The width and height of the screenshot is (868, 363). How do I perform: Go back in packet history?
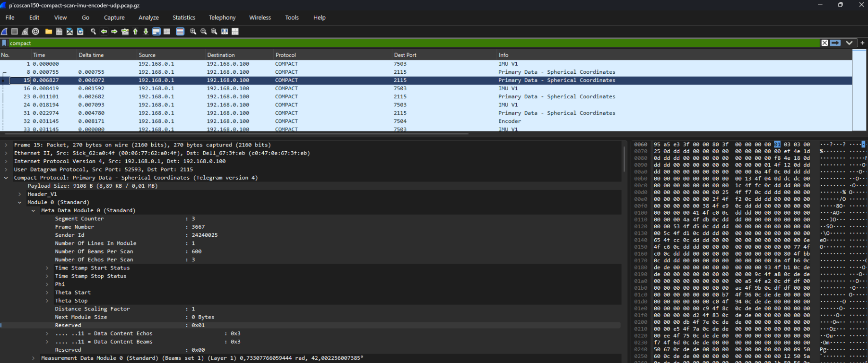104,32
